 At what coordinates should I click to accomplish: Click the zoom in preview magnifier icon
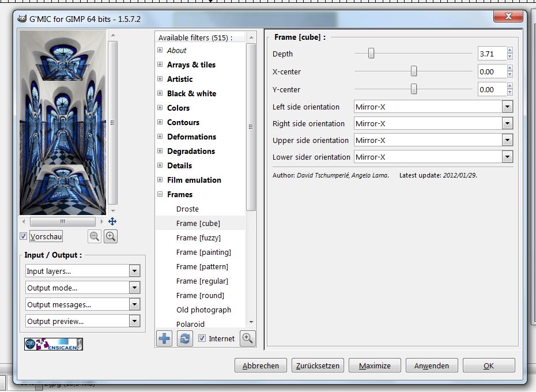point(110,236)
